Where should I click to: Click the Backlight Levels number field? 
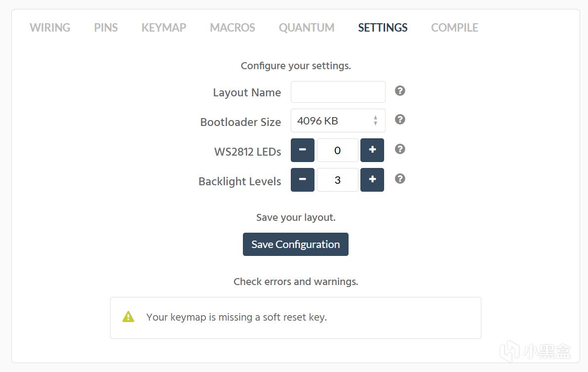pyautogui.click(x=338, y=180)
